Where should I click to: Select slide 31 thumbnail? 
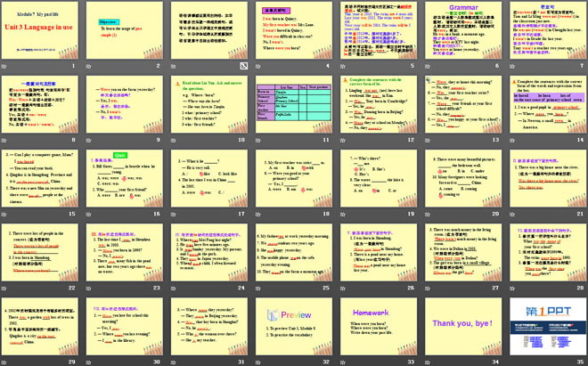209,326
